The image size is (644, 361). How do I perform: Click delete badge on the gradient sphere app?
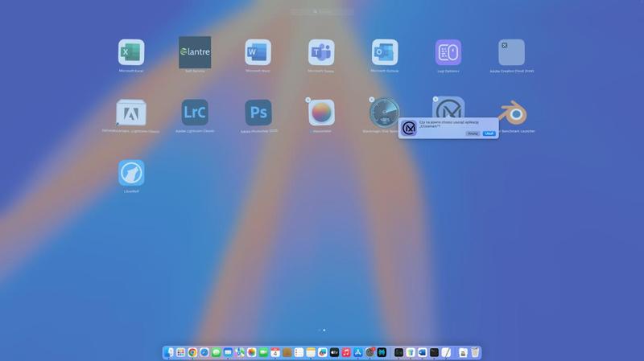tap(308, 100)
